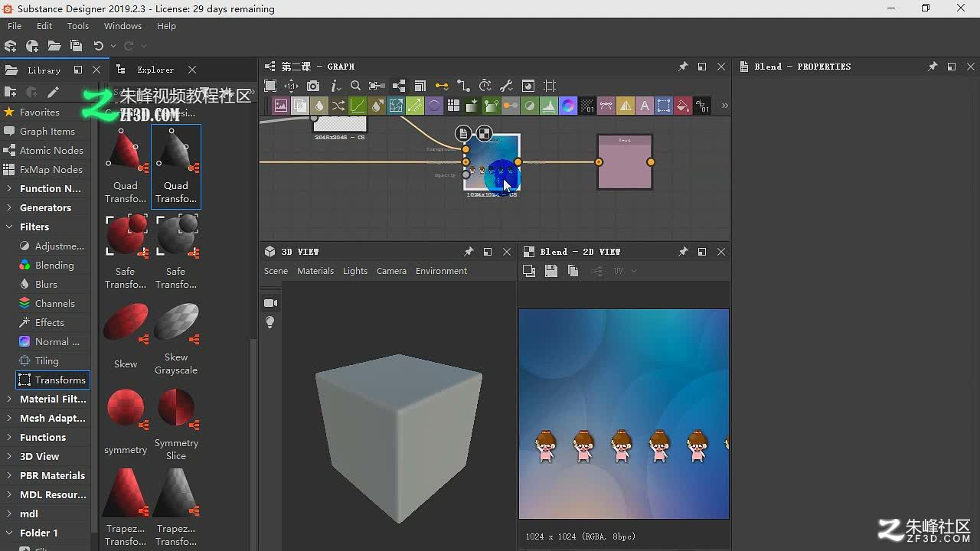Screen dimensions: 980x551
Task: Add a Text node from the node toolbar
Action: coord(645,106)
